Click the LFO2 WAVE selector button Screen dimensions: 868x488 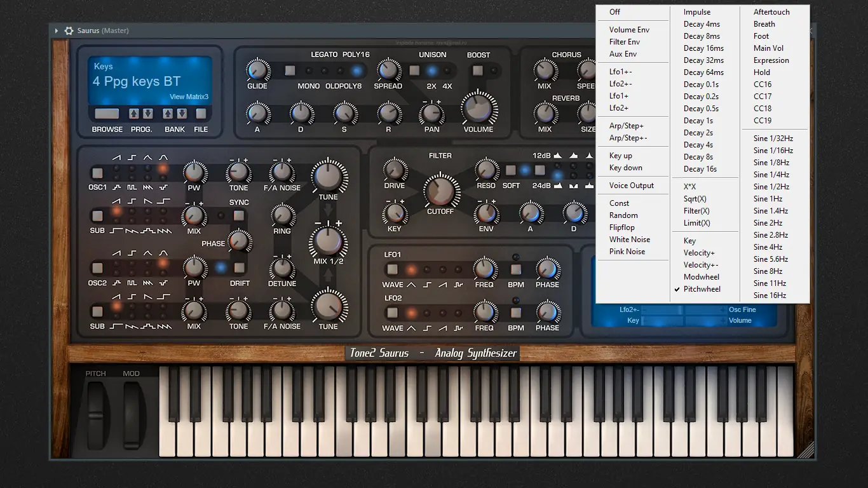[392, 313]
